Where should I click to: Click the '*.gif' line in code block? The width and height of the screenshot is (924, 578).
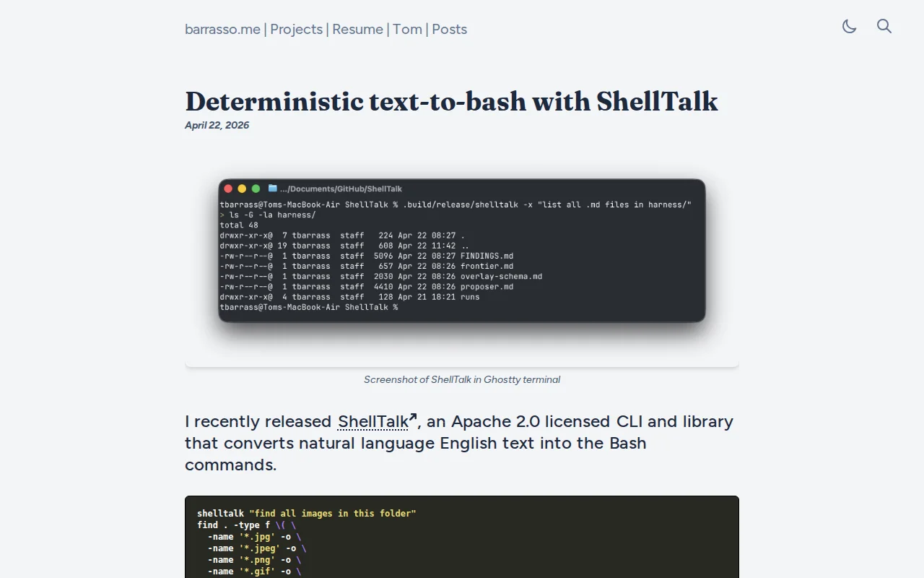pyautogui.click(x=254, y=571)
